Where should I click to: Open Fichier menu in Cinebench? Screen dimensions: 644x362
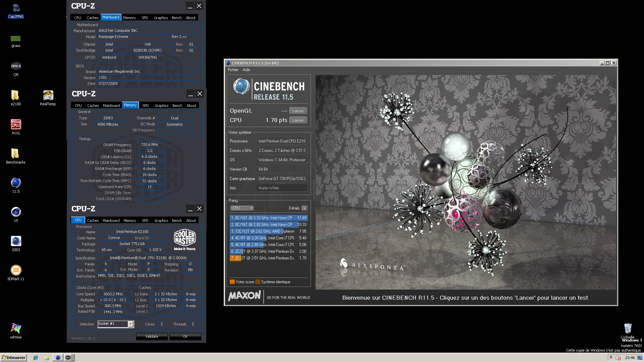[233, 70]
